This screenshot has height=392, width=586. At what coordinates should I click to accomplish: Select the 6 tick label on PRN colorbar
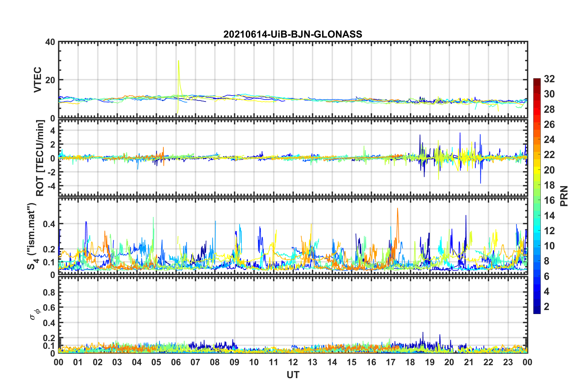(547, 276)
